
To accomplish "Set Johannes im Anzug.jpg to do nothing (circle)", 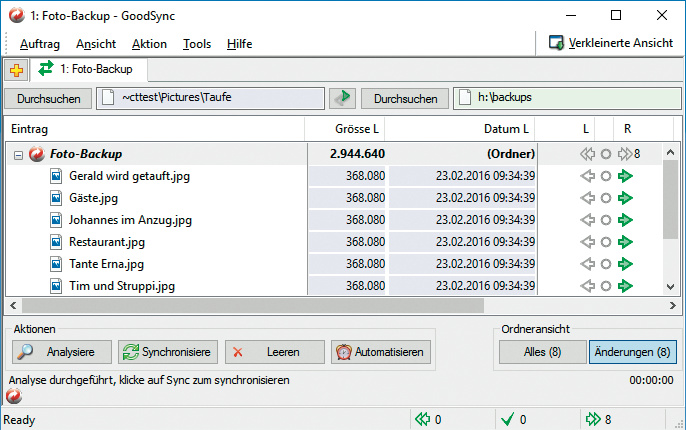I will point(606,220).
